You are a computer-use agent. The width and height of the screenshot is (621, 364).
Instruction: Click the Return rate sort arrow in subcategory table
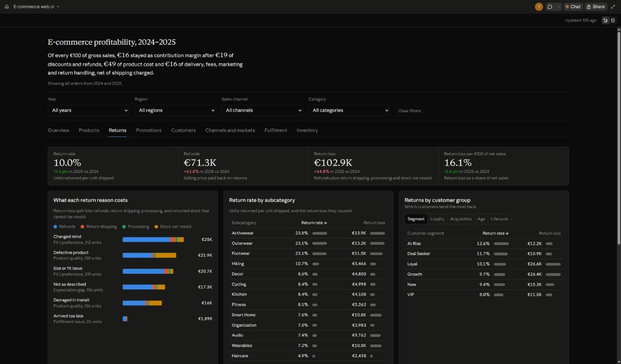pos(326,223)
